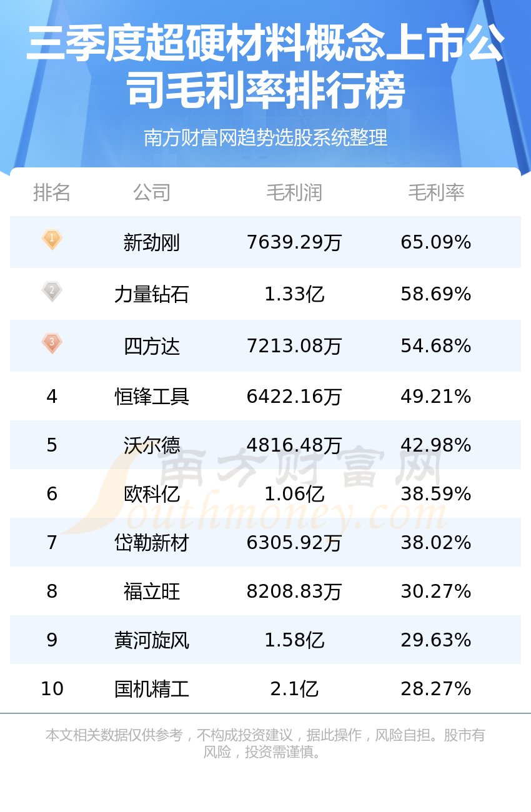Click 福立旺 in the ranking
This screenshot has height=812, width=531.
click(x=152, y=592)
